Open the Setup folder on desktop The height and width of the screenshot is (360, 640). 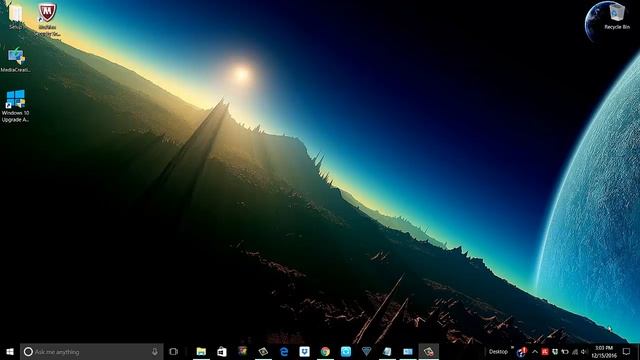(16, 16)
